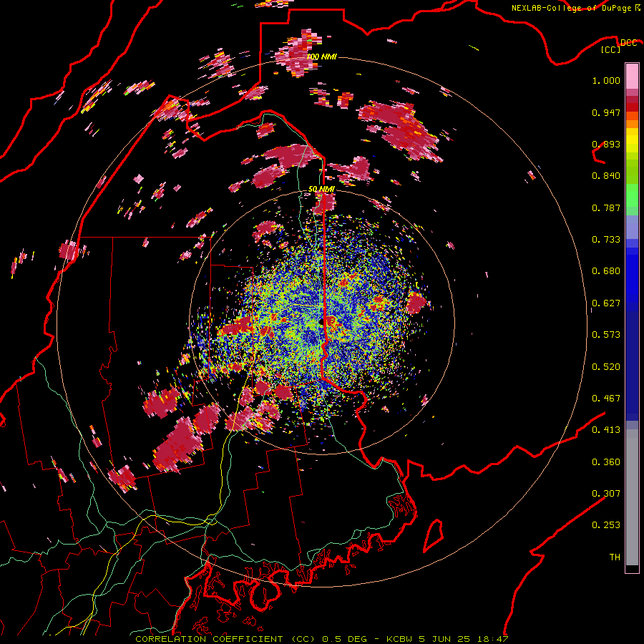Select the 0.307 scale value
644x644 pixels.
pos(606,494)
